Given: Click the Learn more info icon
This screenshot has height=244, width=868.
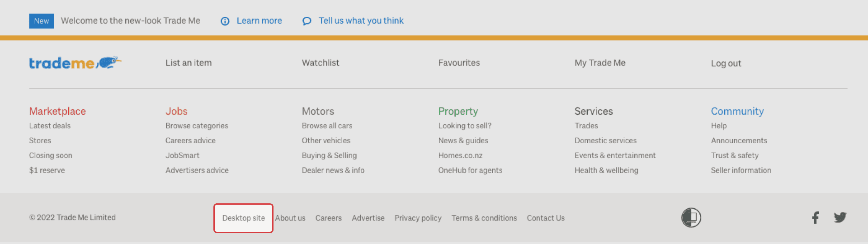Looking at the screenshot, I should click(x=225, y=21).
